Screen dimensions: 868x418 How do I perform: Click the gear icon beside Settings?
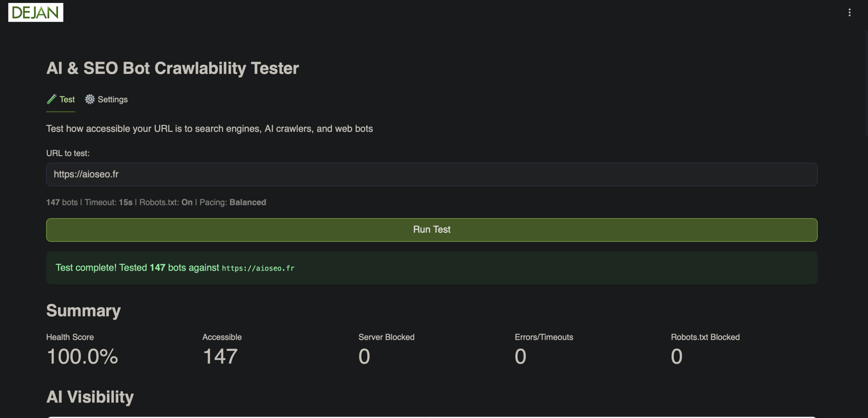click(x=90, y=99)
